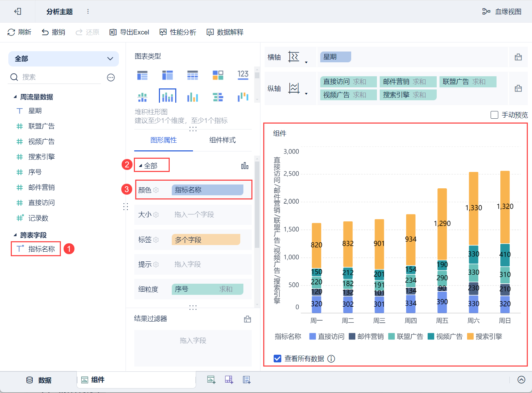Click the 撤销 undo button
Screen dimensions: 532x393
pos(54,32)
